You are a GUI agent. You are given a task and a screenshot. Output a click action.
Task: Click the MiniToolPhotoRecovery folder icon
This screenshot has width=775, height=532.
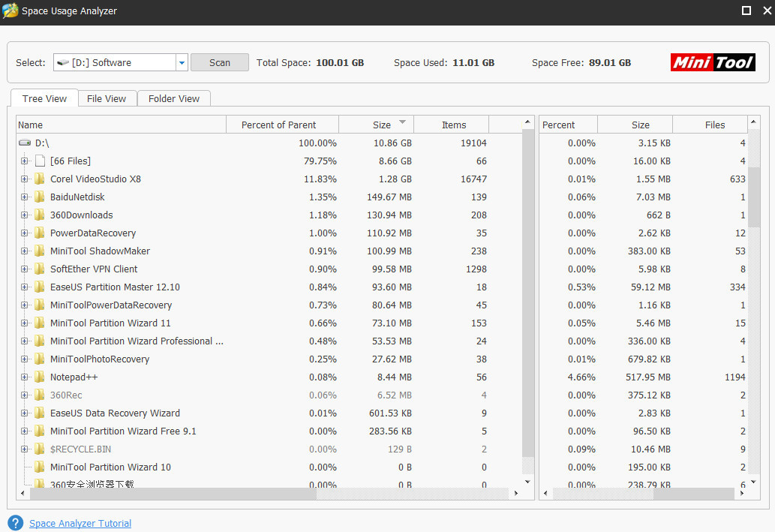pos(40,359)
